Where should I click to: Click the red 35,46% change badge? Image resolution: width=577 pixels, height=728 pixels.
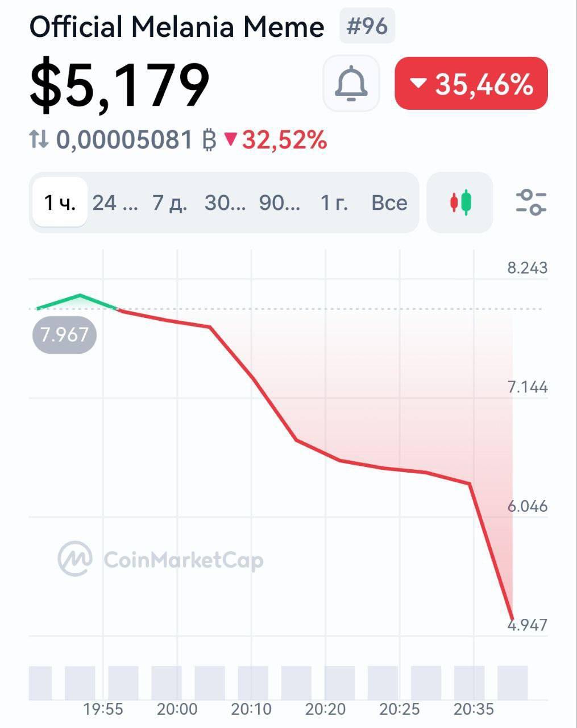471,84
